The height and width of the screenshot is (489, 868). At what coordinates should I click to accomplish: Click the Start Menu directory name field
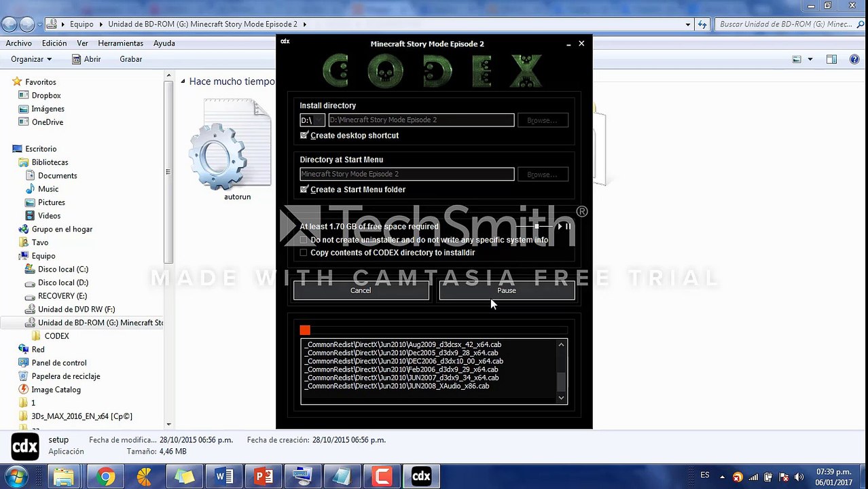click(407, 174)
